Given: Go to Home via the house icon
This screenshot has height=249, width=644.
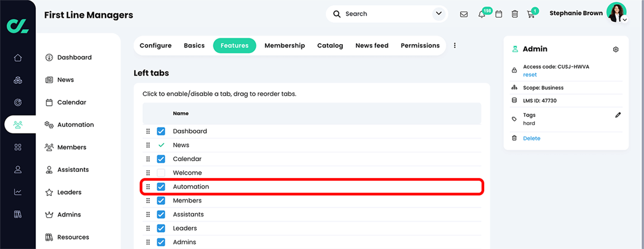Looking at the screenshot, I should pyautogui.click(x=18, y=58).
